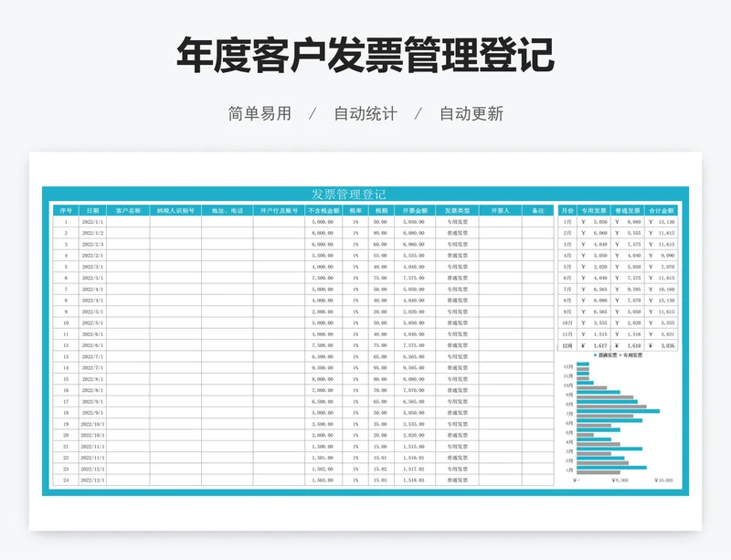Select the 纳税人识别号 column header
731x560 pixels.
[x=175, y=211]
